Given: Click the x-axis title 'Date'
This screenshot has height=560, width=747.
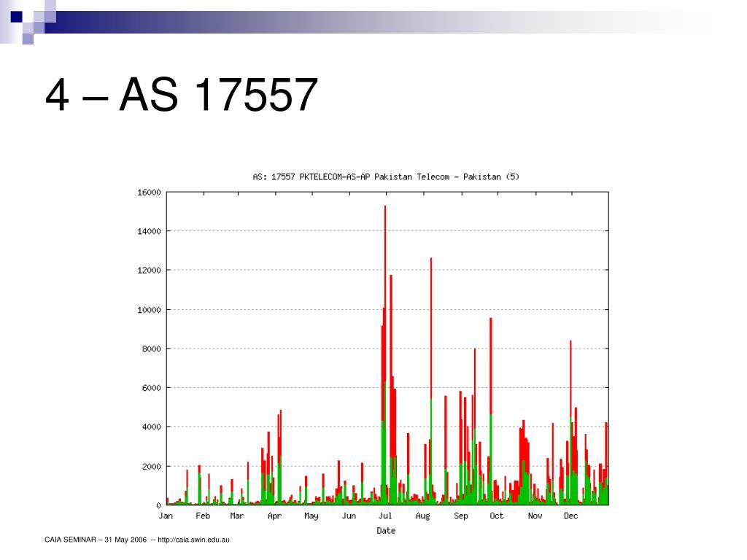Looking at the screenshot, I should click(x=386, y=531).
